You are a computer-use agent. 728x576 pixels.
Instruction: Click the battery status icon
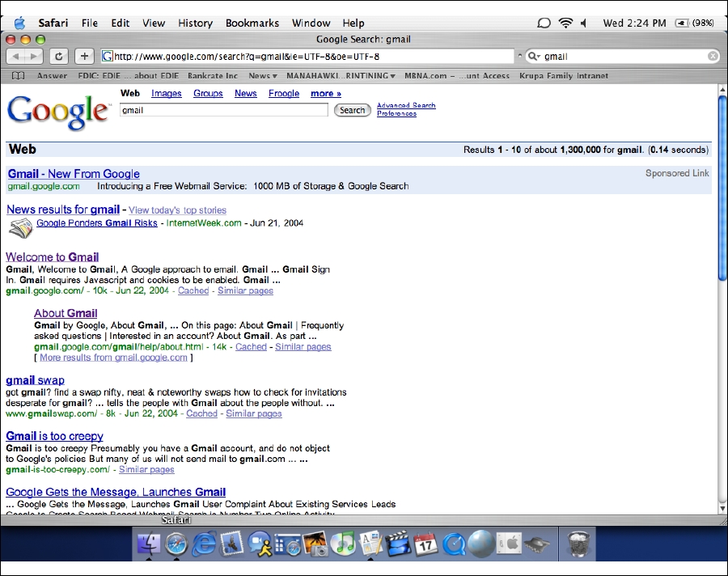click(x=682, y=23)
